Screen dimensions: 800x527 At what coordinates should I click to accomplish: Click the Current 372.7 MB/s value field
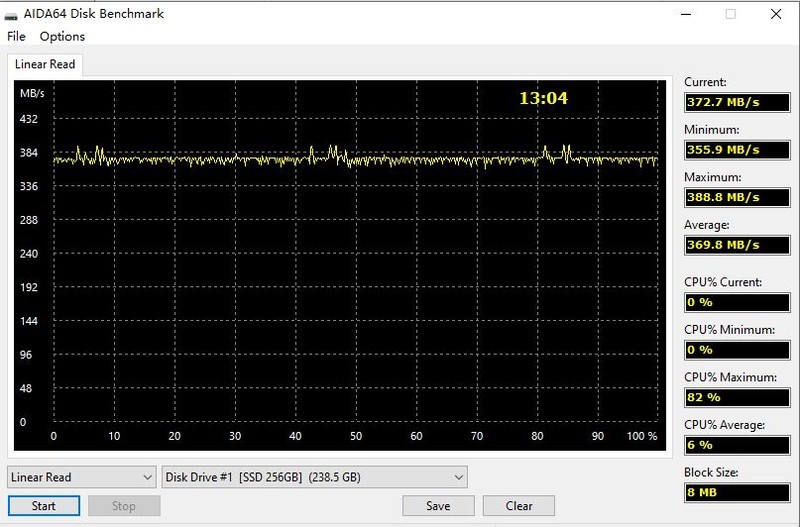point(737,102)
